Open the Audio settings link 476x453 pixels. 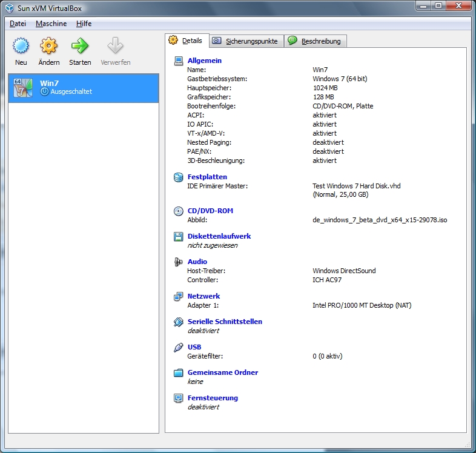point(197,262)
